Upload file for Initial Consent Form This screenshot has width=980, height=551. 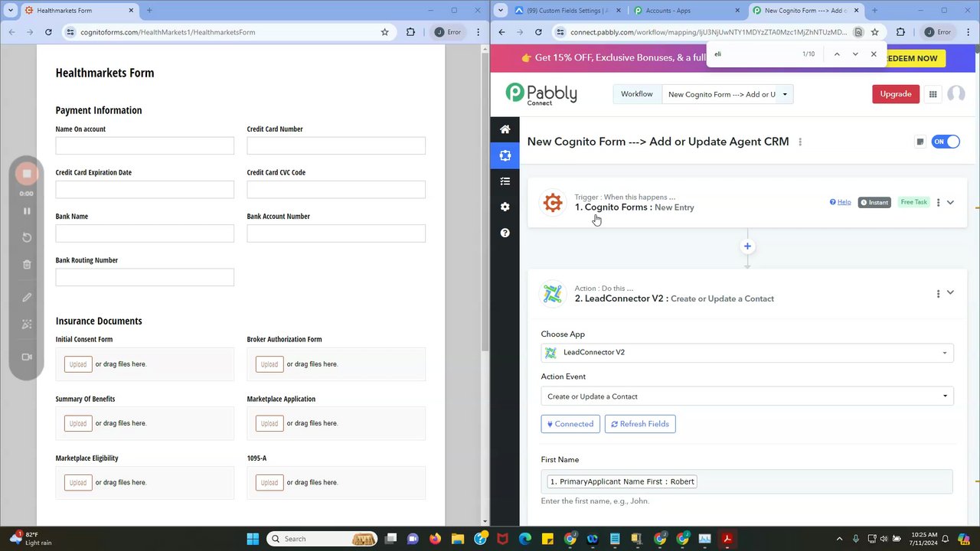[x=78, y=364]
